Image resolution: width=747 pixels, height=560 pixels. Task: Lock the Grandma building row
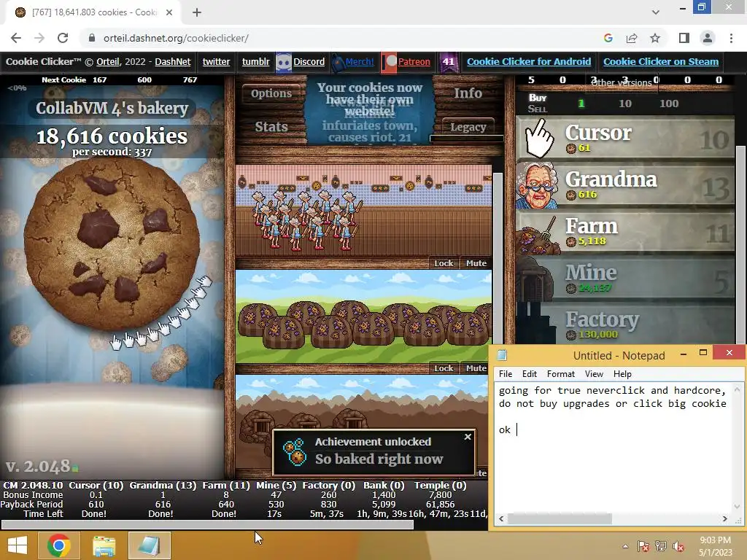(444, 263)
